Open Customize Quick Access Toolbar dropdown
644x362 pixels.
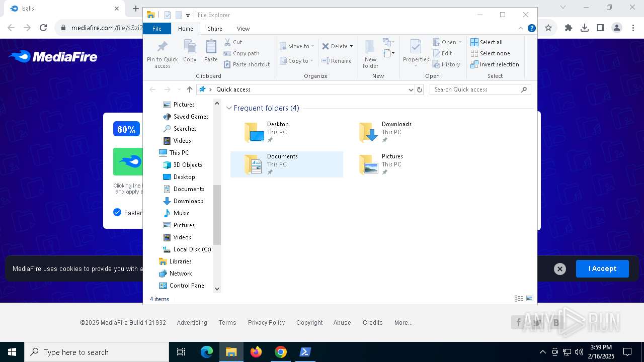coord(188,15)
